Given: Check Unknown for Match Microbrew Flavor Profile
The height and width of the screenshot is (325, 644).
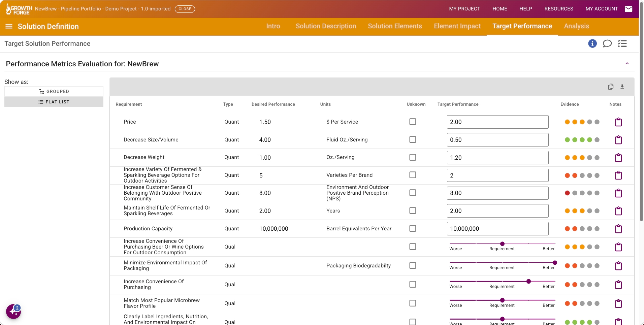Looking at the screenshot, I should tap(413, 303).
